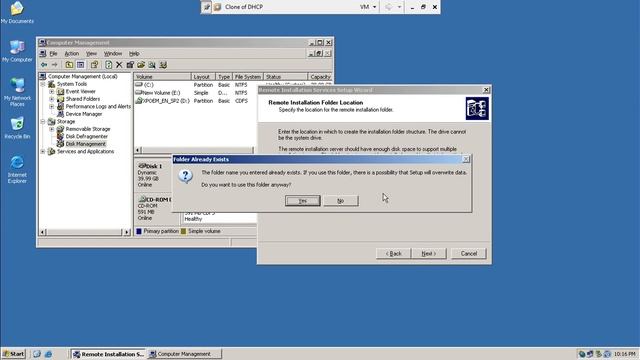Click the olive Simple volume legend swatch
Image resolution: width=640 pixels, height=360 pixels.
[183, 231]
